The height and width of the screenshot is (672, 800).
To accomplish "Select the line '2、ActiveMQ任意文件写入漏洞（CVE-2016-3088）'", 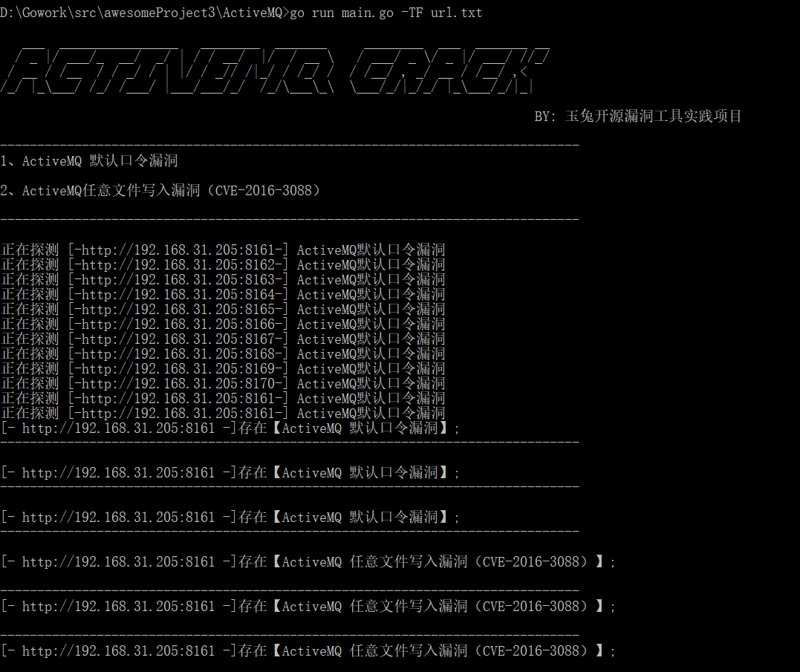I will 160,191.
